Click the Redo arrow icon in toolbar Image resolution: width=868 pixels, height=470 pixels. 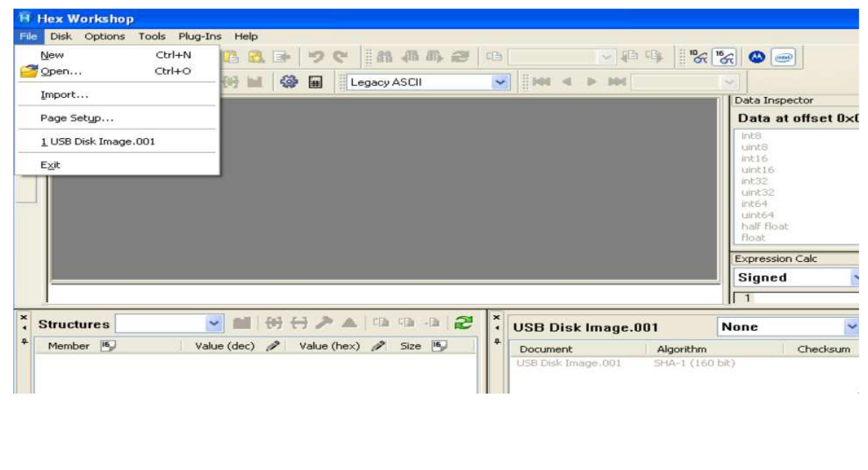pyautogui.click(x=340, y=57)
